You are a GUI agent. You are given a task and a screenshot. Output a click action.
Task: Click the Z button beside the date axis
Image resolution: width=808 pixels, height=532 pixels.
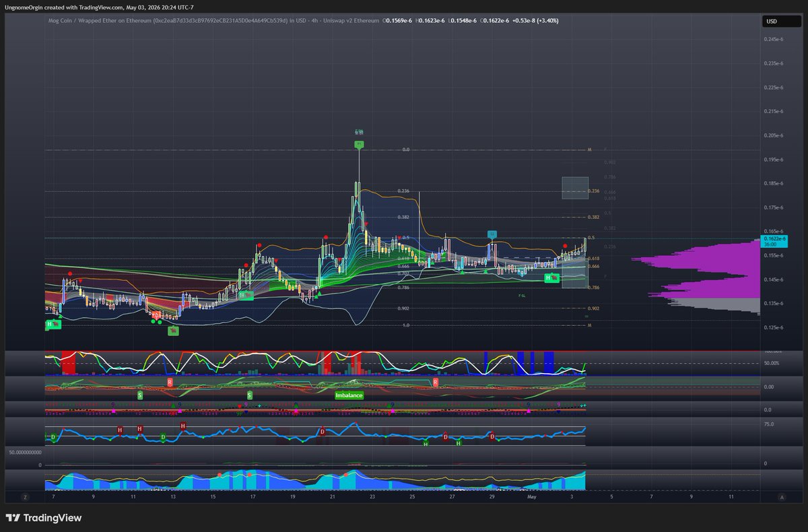click(x=25, y=497)
